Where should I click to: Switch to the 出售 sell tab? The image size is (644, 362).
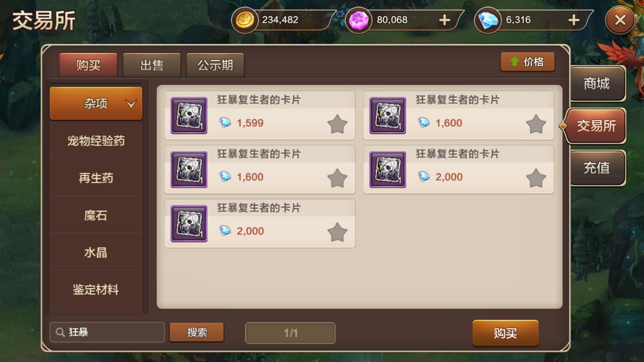click(152, 65)
